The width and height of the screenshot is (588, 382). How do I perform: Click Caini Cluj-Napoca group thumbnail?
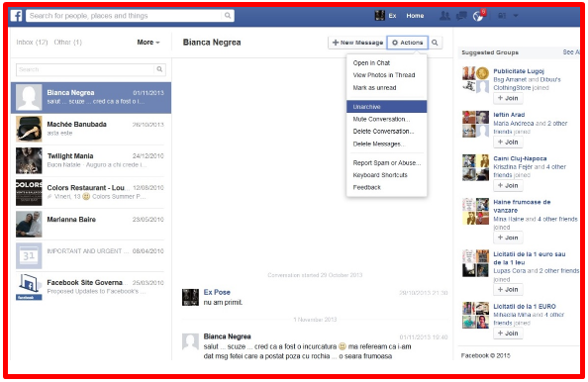(x=475, y=167)
